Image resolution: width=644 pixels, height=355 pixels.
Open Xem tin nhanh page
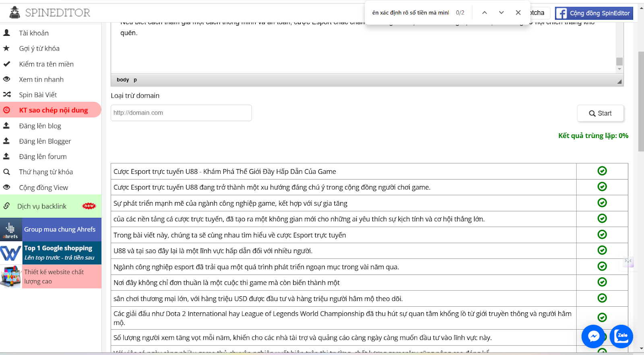point(41,79)
